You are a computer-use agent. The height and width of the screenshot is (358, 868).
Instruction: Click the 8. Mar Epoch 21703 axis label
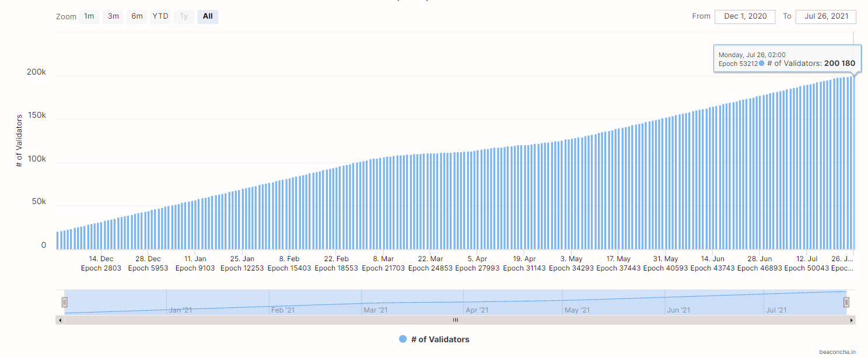pos(383,264)
